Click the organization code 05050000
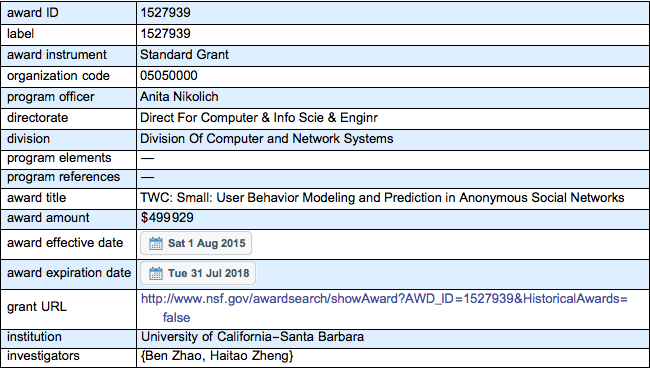 point(169,76)
